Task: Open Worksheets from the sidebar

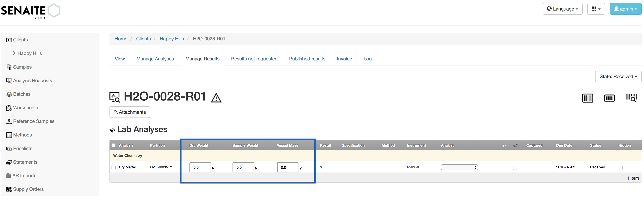Action: pos(26,108)
